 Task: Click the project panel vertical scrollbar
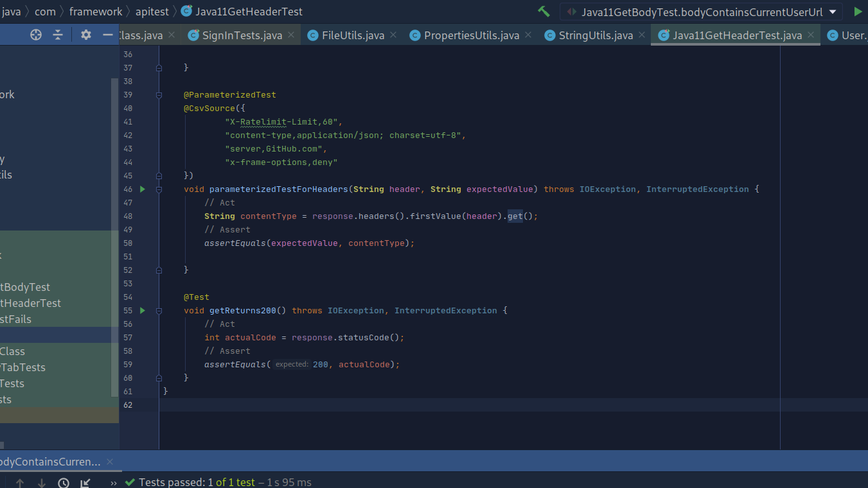(x=115, y=238)
